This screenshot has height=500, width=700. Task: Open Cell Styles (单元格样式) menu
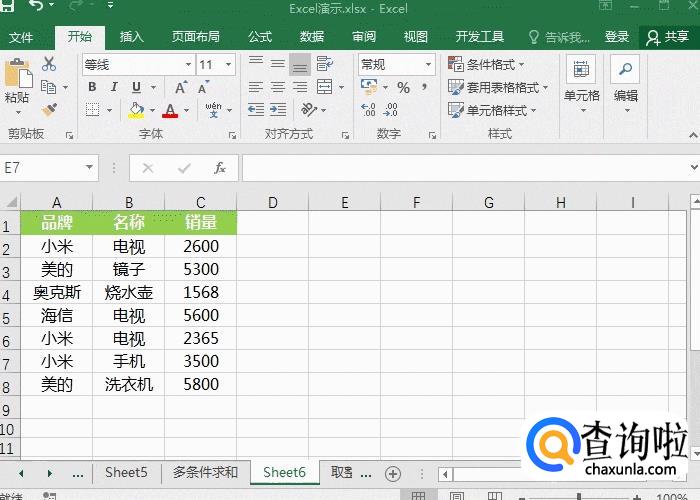point(492,110)
